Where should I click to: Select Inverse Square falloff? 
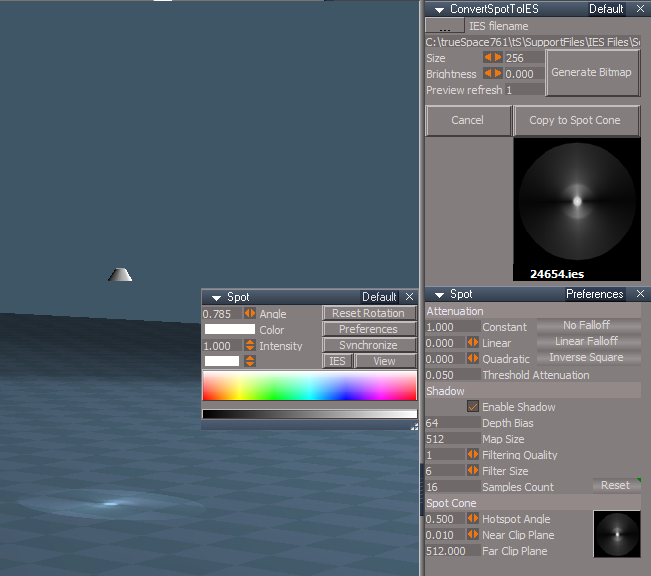point(588,357)
